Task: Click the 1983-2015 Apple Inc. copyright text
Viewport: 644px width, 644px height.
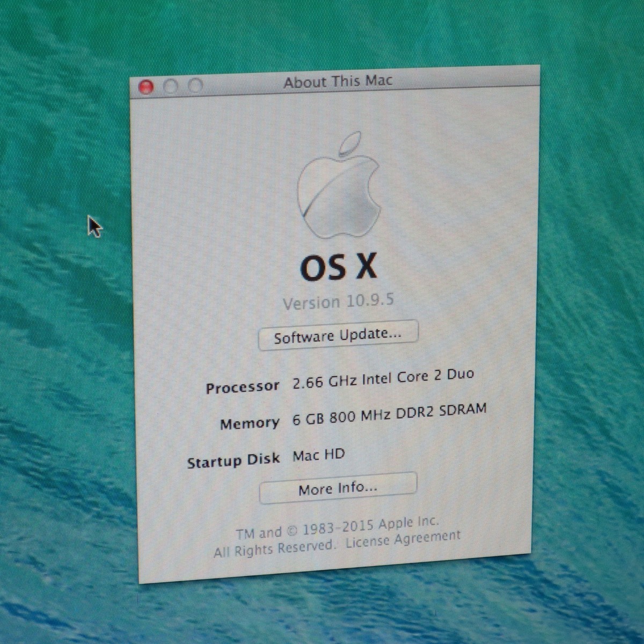Action: point(370,526)
